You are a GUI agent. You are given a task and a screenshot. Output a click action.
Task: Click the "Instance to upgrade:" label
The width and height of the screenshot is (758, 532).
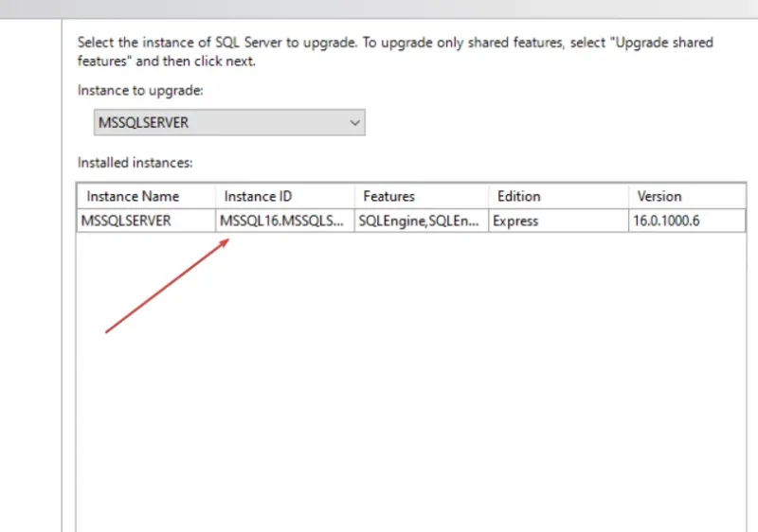(x=139, y=90)
